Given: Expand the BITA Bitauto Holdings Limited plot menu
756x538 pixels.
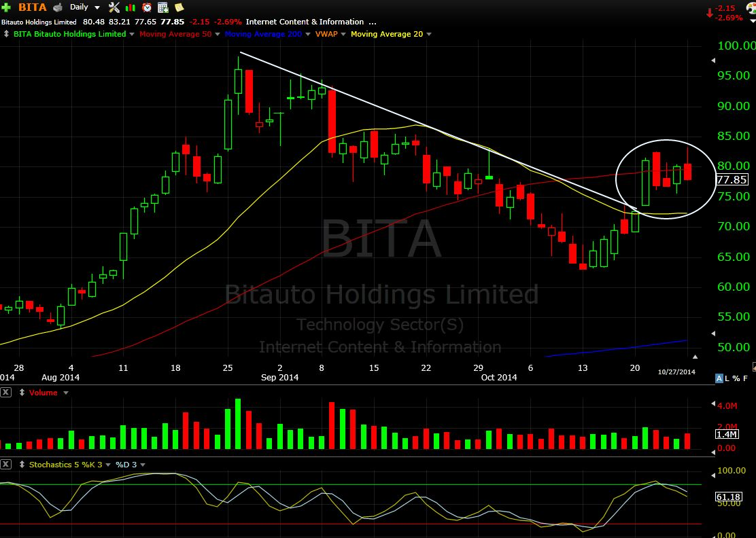Looking at the screenshot, I should point(132,34).
